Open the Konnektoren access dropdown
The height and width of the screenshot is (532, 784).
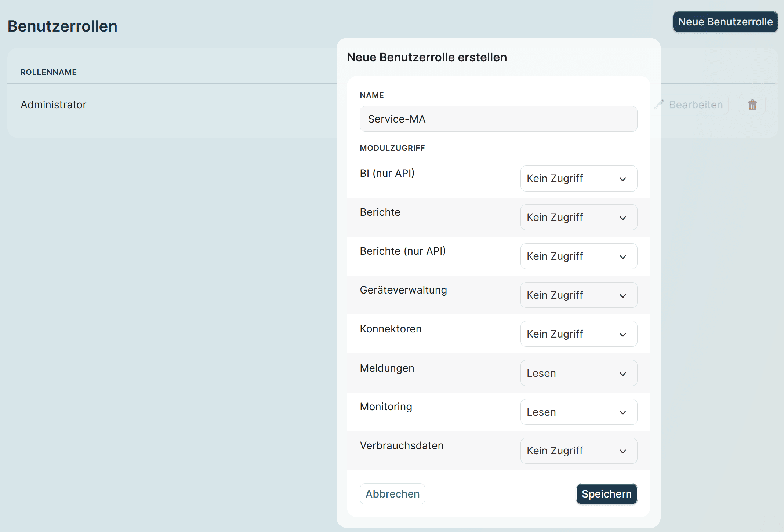point(579,334)
